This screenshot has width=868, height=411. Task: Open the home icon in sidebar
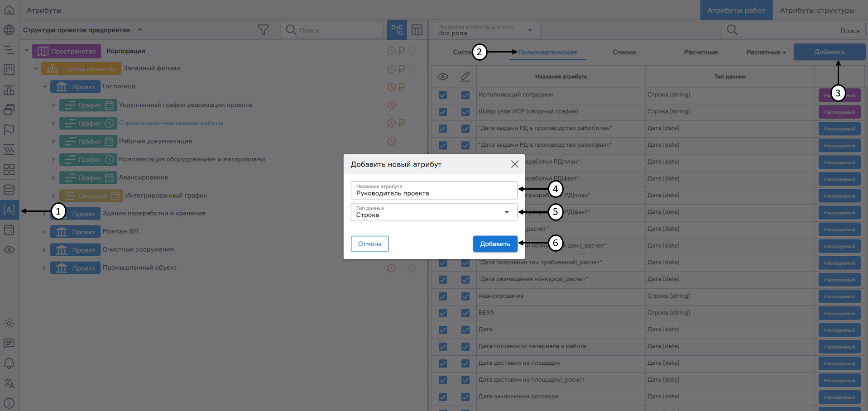[x=9, y=10]
